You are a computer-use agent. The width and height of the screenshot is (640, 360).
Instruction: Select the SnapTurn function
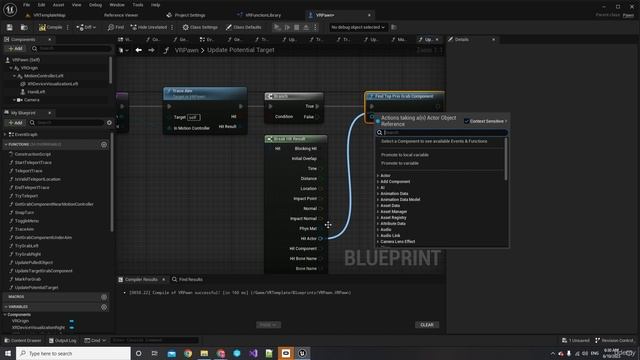(x=24, y=213)
